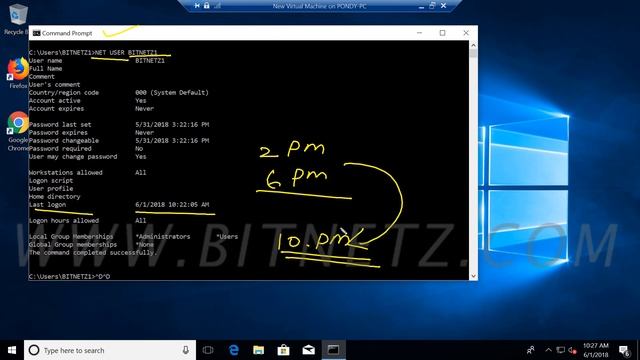The width and height of the screenshot is (640, 360).
Task: Click signal strength icon on VM connection bar
Action: pos(218,6)
